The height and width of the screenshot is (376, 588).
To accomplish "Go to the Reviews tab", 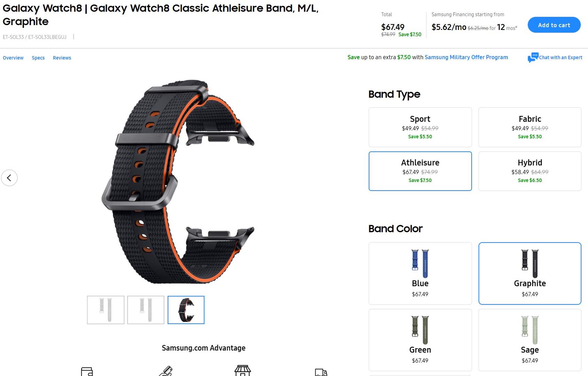I will coord(62,58).
